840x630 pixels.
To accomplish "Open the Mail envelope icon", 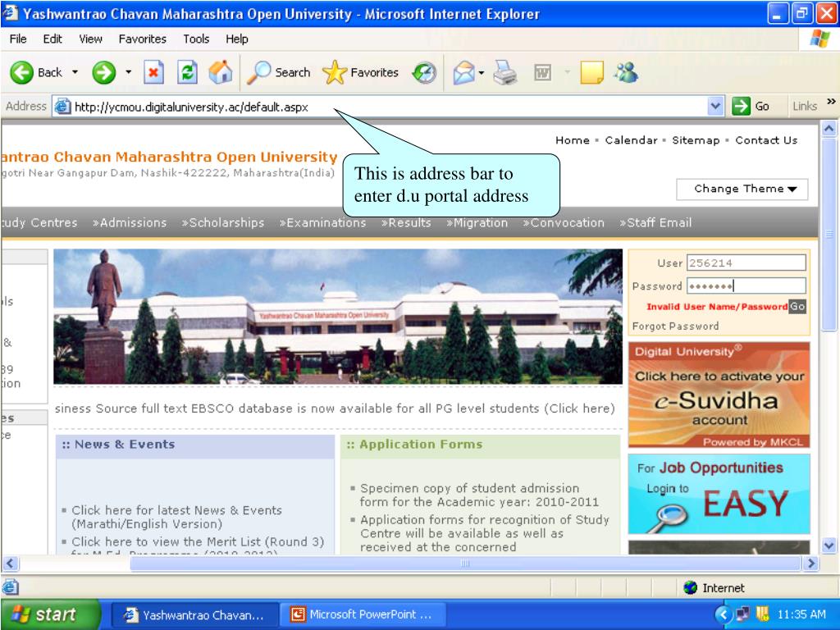I will click(464, 72).
